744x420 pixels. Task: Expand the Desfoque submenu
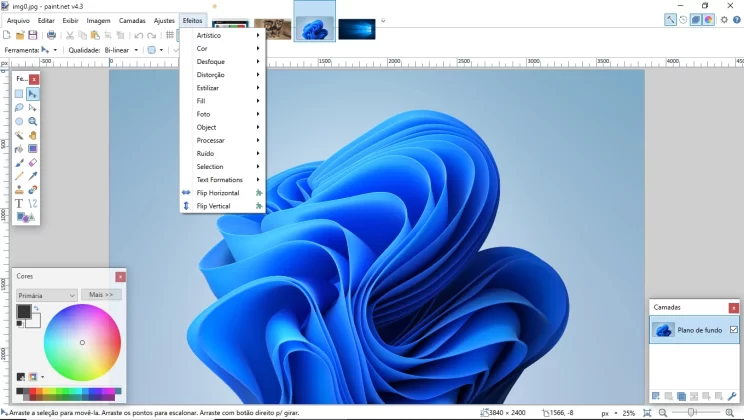point(223,62)
